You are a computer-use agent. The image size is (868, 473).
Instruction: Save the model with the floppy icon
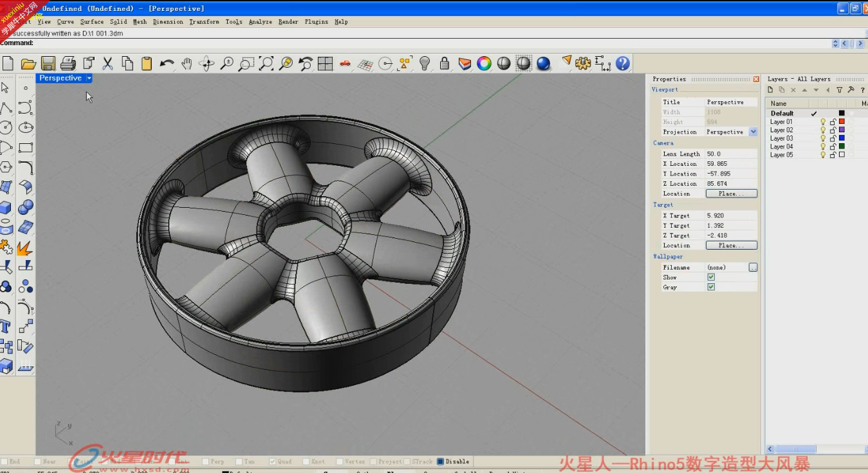tap(48, 63)
